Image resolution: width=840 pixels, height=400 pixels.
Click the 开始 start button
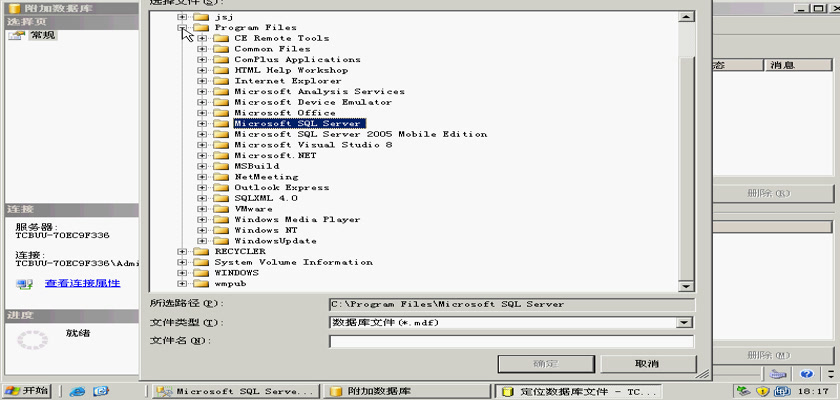click(x=26, y=391)
